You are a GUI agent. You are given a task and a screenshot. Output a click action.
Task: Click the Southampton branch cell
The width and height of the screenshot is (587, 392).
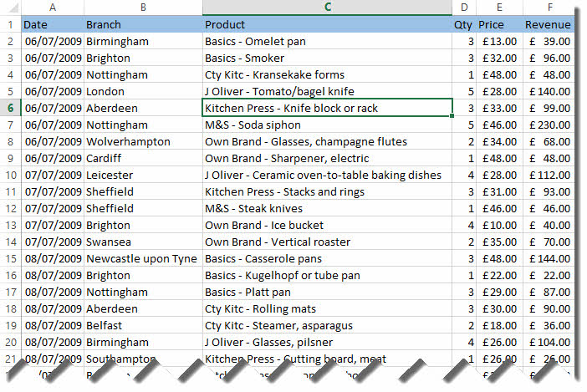(x=143, y=359)
